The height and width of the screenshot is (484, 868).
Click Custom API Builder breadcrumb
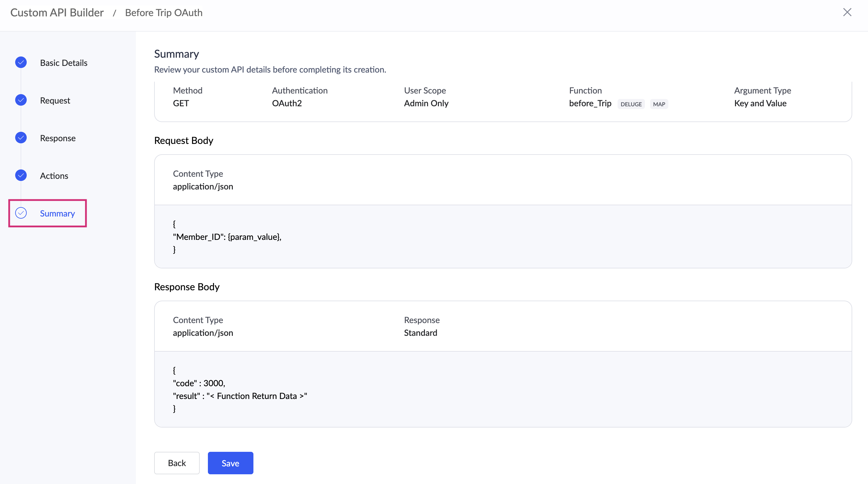click(x=57, y=12)
